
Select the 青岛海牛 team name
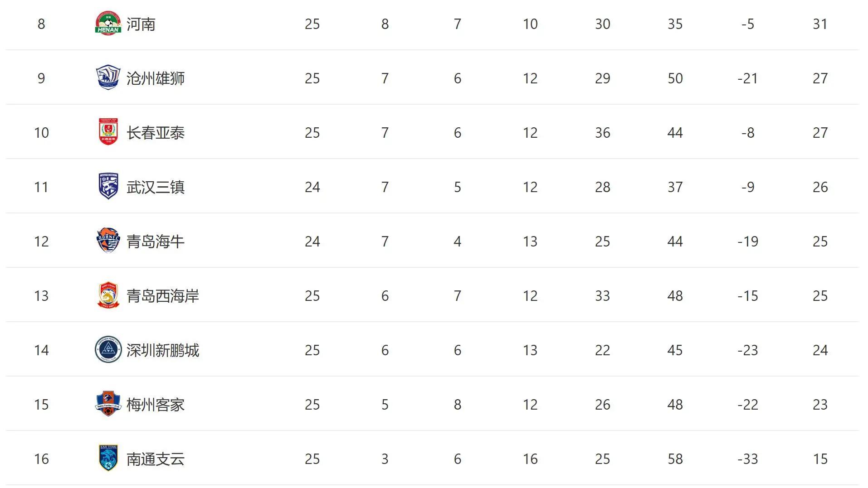155,242
